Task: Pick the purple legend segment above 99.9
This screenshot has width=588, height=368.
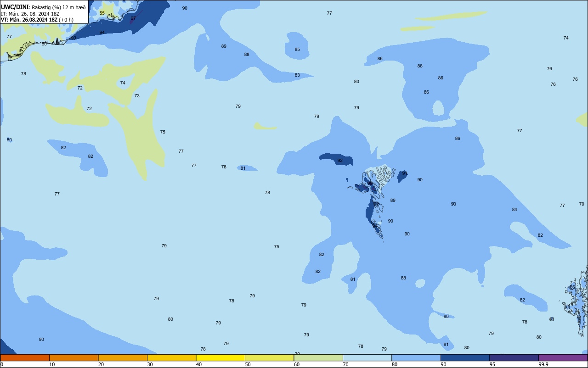Action: click(563, 357)
